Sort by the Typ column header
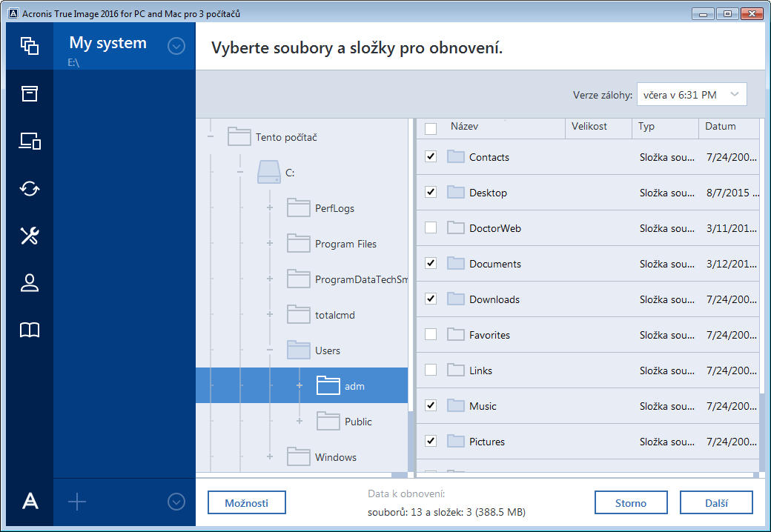The width and height of the screenshot is (771, 532). coord(665,128)
